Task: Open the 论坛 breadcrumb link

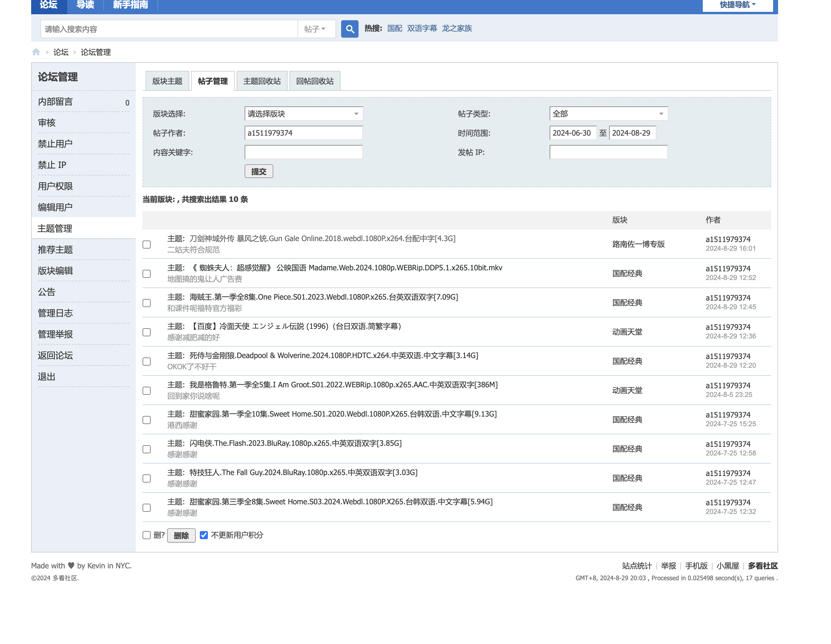Action: point(61,53)
